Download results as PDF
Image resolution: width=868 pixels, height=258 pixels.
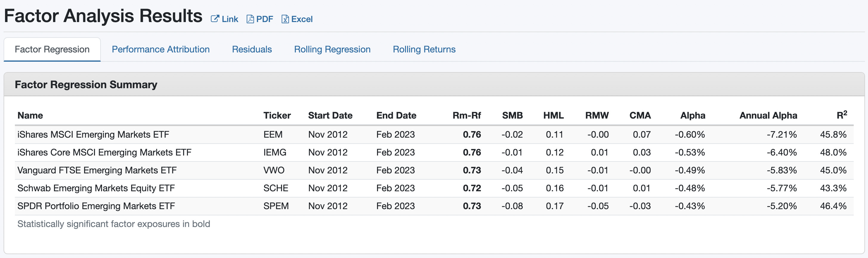[265, 19]
